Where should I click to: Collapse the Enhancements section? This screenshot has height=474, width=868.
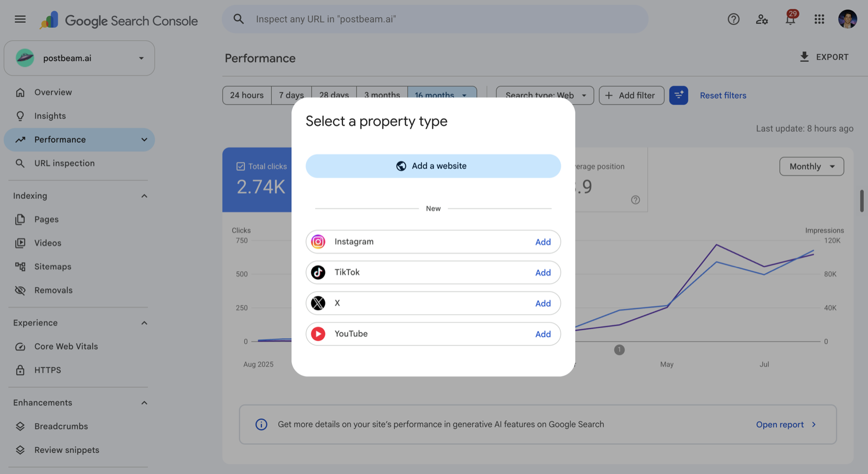point(144,403)
